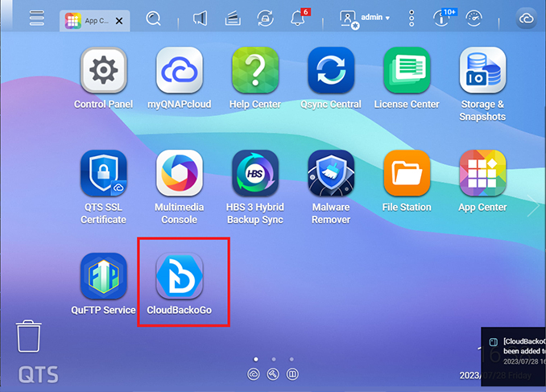546x392 pixels.
Task: Click the bottom feedback circle icon
Action: [292, 374]
